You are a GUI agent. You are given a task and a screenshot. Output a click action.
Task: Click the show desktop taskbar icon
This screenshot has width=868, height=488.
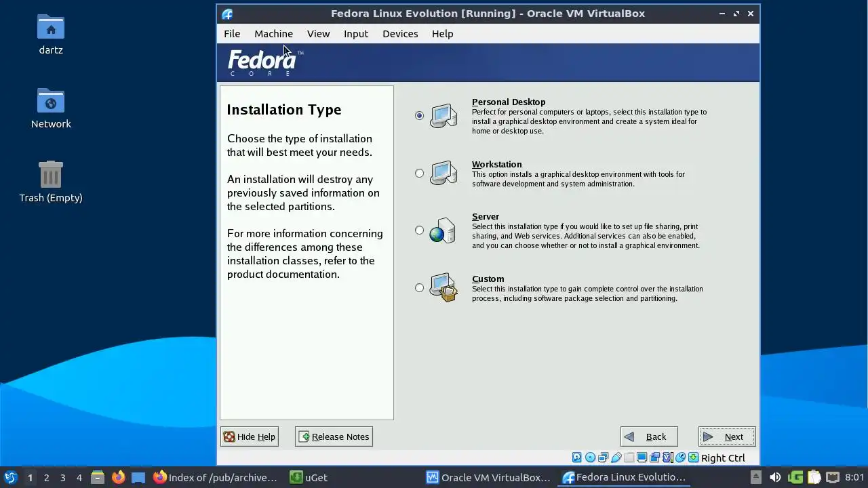click(138, 477)
